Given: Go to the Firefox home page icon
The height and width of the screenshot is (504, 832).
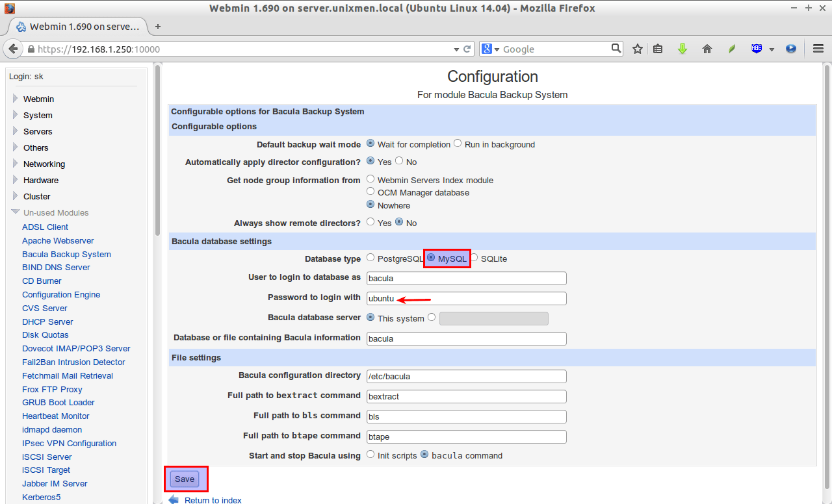Looking at the screenshot, I should [707, 49].
